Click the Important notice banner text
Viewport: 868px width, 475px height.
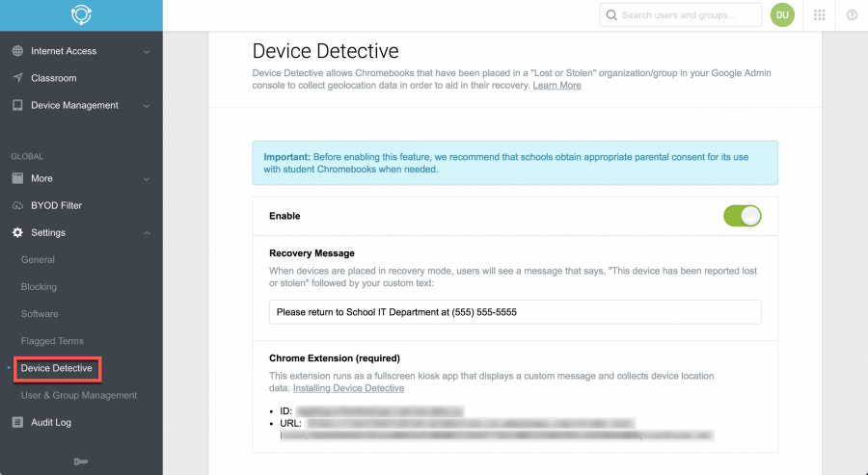(x=506, y=163)
